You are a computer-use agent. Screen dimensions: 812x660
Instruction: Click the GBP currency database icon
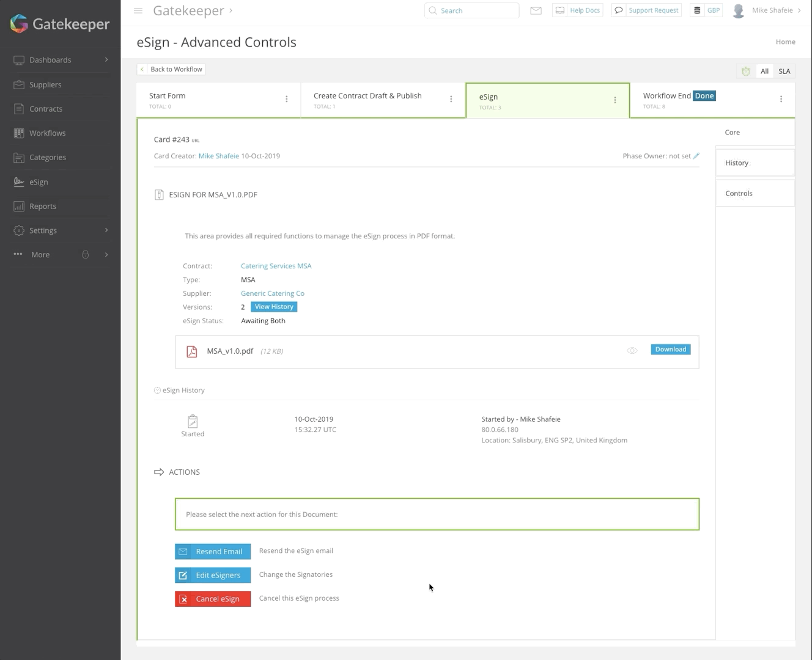(x=697, y=10)
